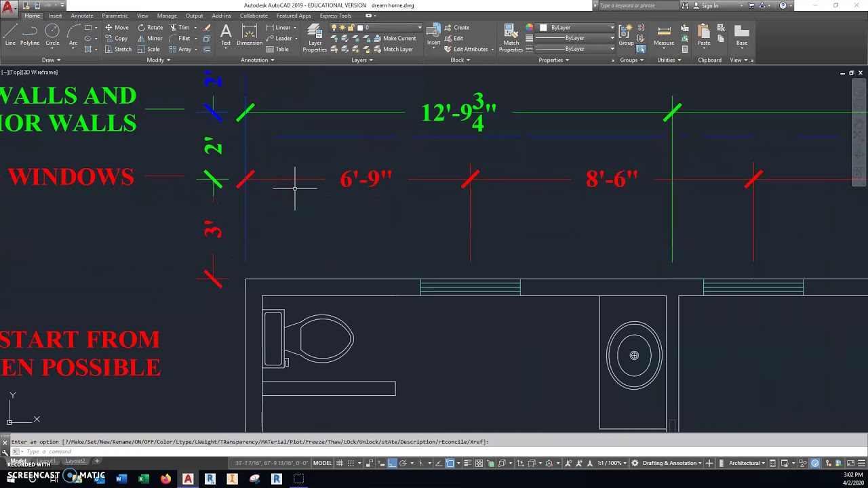868x488 pixels.
Task: Toggle polar tracking in status bar
Action: [404, 464]
